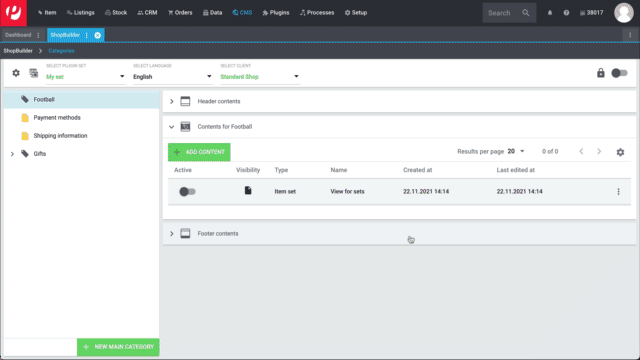The width and height of the screenshot is (640, 360).
Task: Click the Add Content button
Action: 199,152
